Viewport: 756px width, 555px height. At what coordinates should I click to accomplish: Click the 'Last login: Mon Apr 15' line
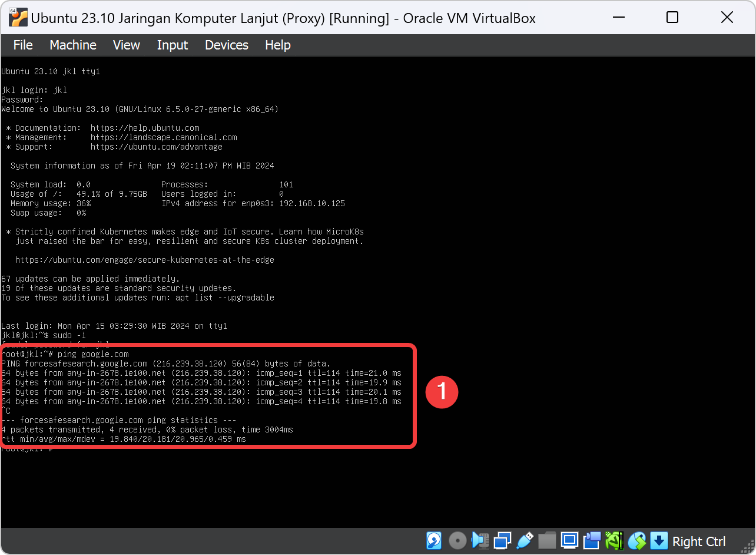tap(114, 326)
